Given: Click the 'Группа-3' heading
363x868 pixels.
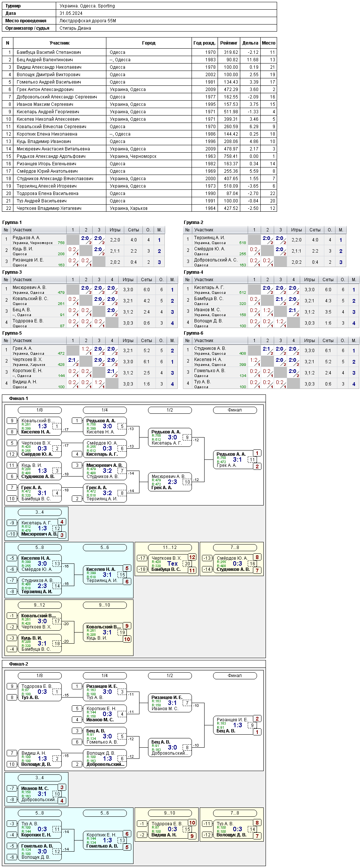Looking at the screenshot, I should coord(12,272).
